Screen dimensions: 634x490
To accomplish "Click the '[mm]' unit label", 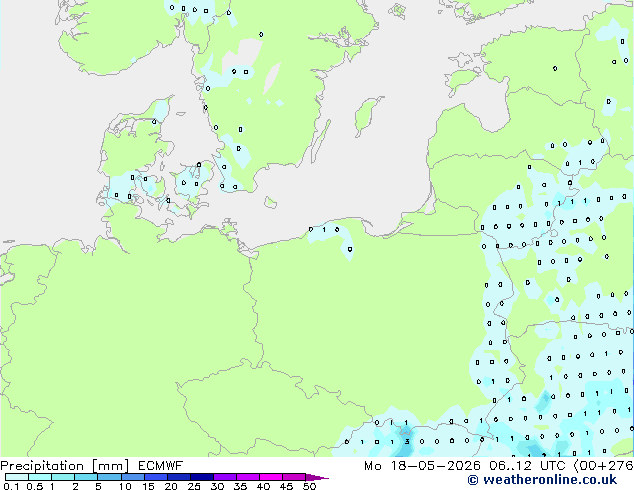I will click(x=110, y=466).
